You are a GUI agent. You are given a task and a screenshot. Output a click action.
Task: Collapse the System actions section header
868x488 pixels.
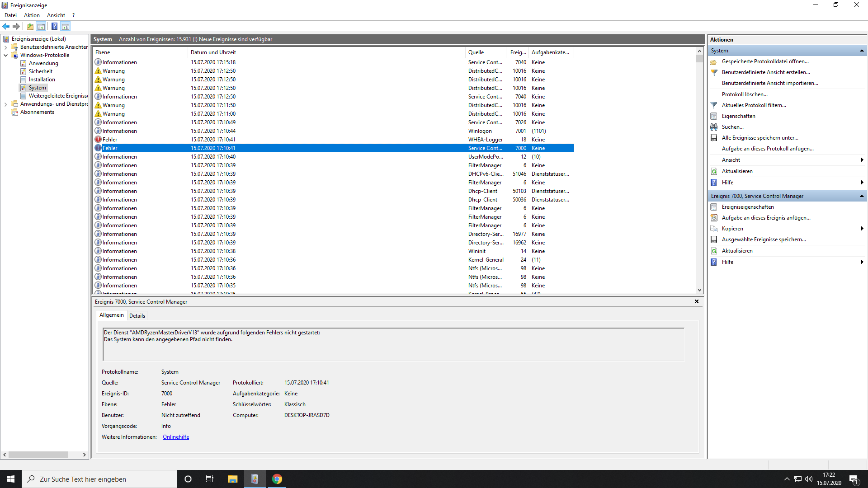tap(862, 51)
